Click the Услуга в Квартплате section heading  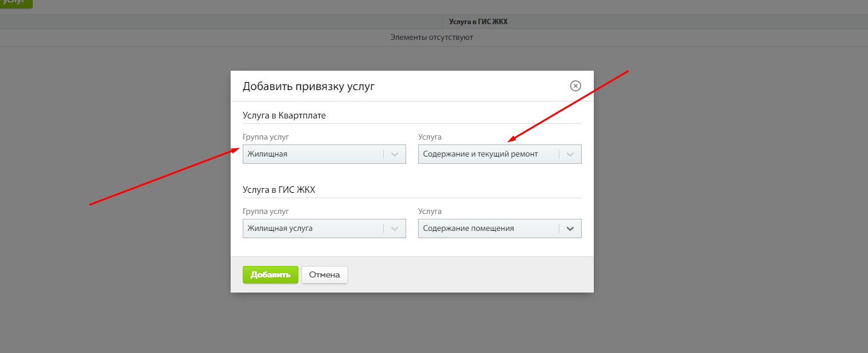pos(284,115)
